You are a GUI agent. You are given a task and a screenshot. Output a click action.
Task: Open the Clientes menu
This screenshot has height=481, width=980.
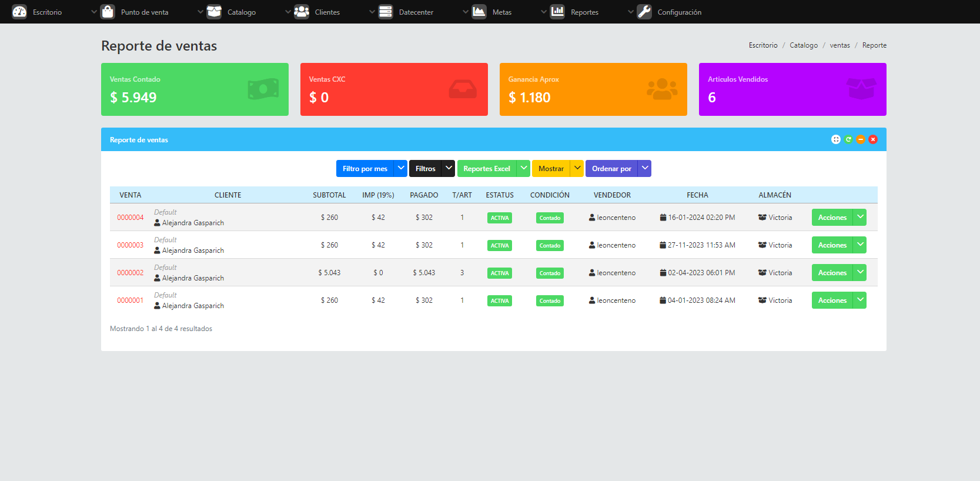327,12
